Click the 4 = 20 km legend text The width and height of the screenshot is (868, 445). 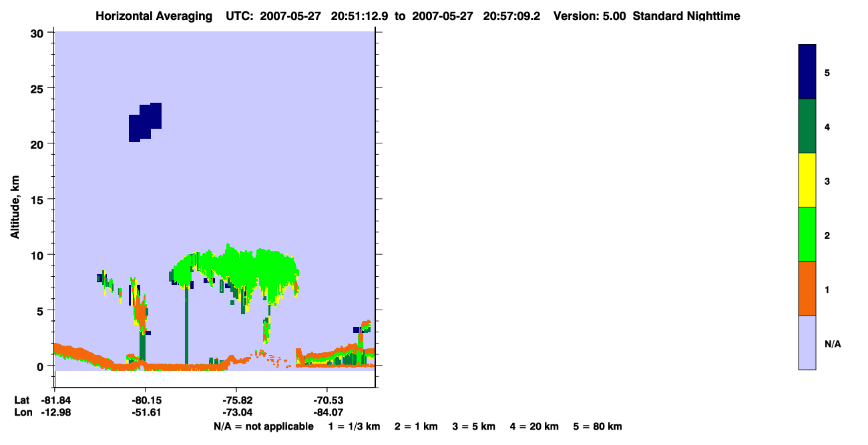535,426
